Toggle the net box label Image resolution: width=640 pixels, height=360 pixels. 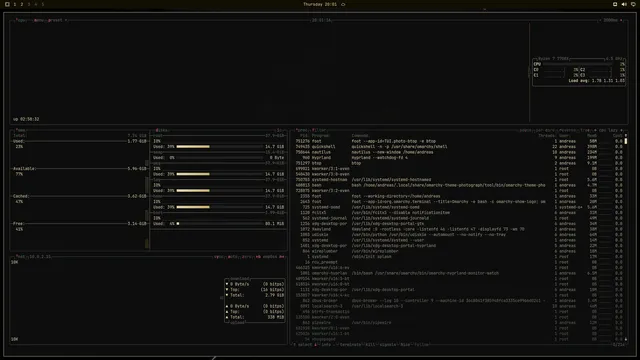[x=20, y=257]
